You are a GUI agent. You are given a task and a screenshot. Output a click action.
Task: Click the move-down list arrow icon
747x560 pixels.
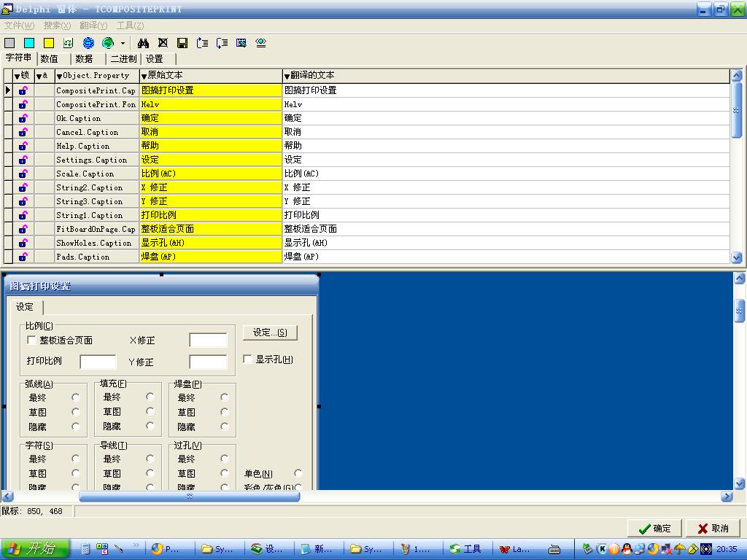pyautogui.click(x=222, y=43)
